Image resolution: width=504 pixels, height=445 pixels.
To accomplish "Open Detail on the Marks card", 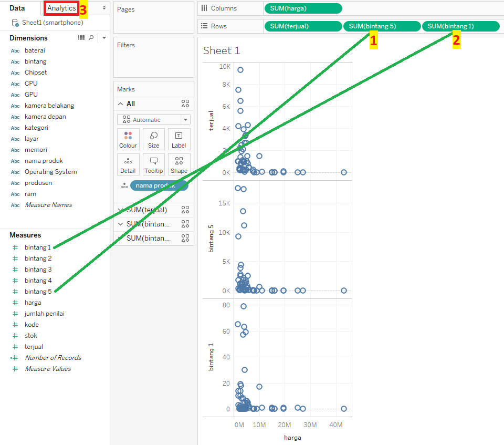I will [128, 164].
